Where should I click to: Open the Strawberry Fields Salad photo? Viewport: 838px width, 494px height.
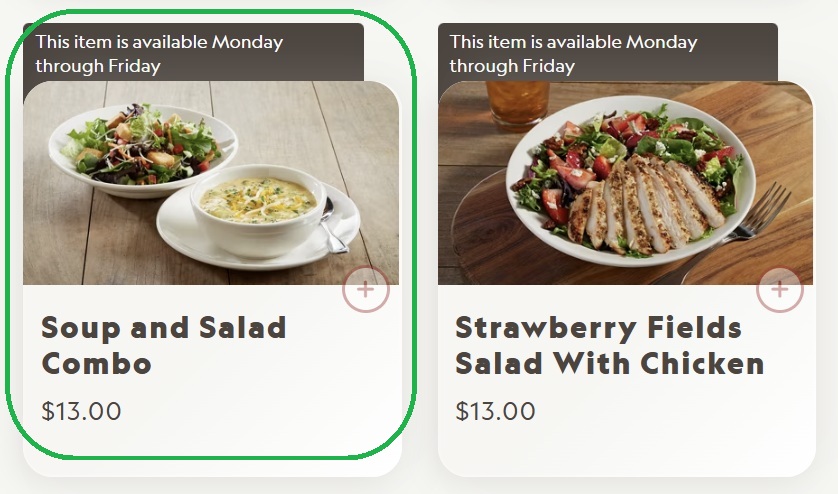pos(625,185)
